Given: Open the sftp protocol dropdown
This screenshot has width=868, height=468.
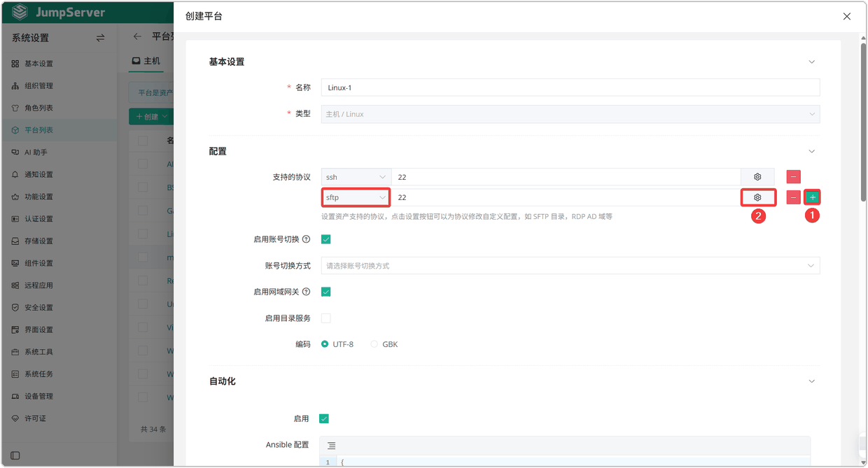Looking at the screenshot, I should (356, 197).
